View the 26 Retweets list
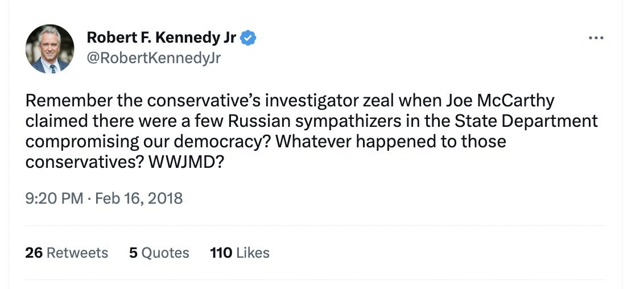 67,253
